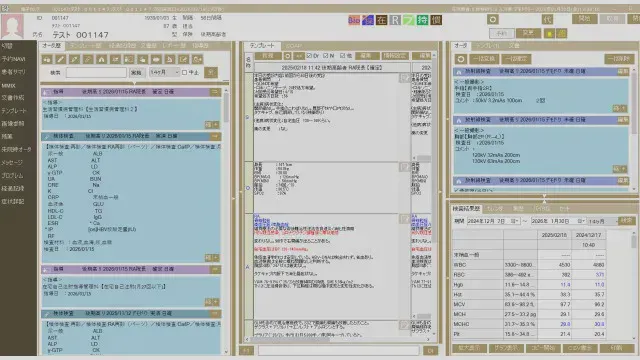Open the テンプレート tab in center panel
Image resolution: width=640 pixels, height=360 pixels.
(x=262, y=46)
